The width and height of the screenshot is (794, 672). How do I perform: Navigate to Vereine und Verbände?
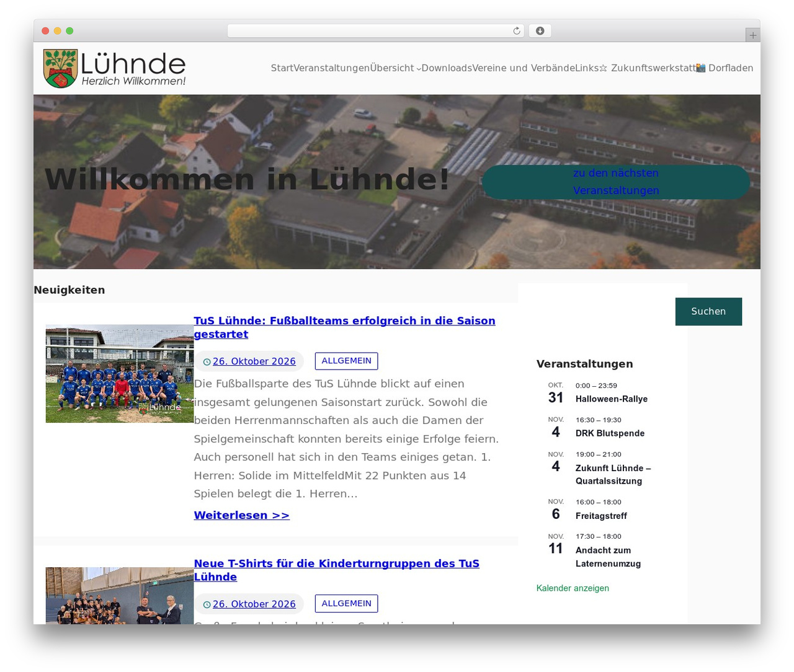point(524,68)
